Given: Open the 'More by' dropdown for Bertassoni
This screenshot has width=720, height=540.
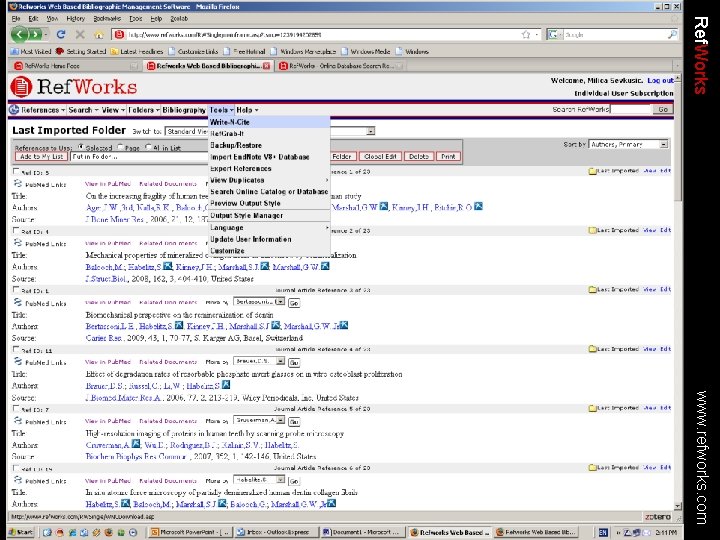Looking at the screenshot, I should 259,302.
